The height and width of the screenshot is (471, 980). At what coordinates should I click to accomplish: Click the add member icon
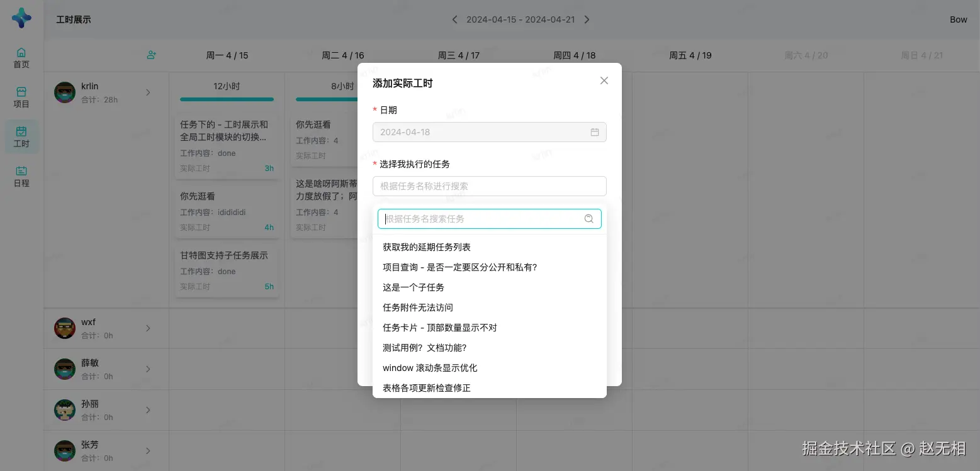151,55
